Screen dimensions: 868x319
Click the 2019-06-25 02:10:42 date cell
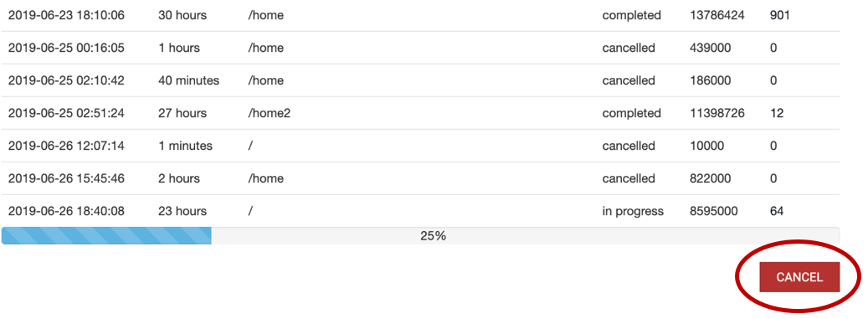point(66,81)
